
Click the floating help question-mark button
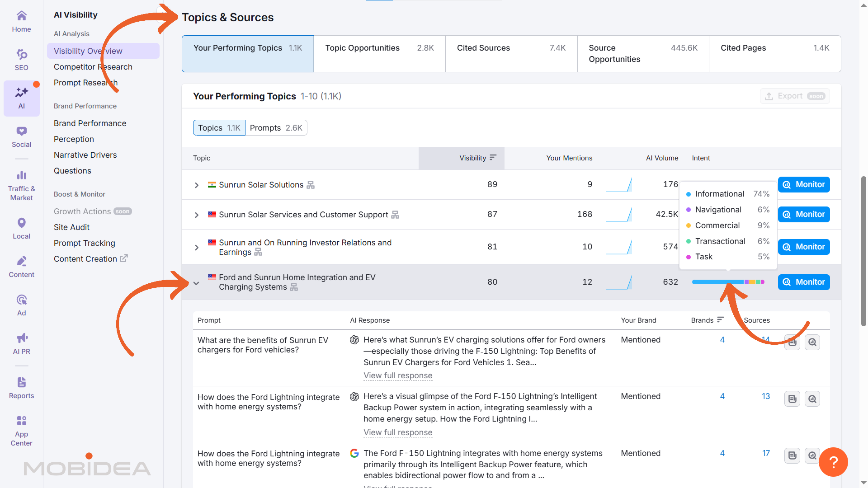click(x=834, y=462)
